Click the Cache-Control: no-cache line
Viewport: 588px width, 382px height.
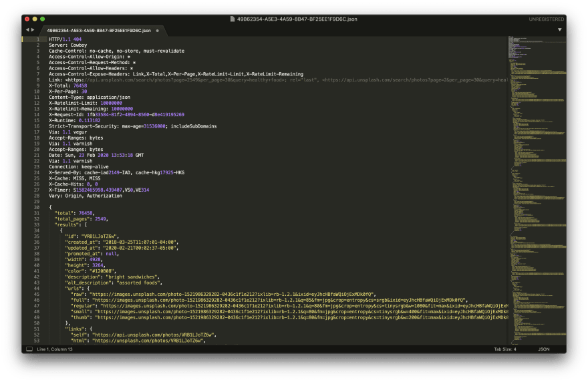pyautogui.click(x=117, y=51)
